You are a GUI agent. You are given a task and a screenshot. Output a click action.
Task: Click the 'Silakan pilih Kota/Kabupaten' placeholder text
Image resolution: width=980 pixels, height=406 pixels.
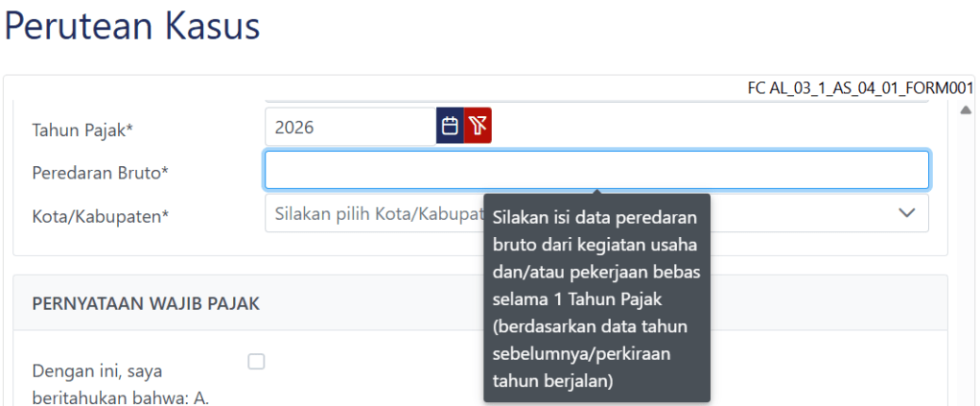376,213
